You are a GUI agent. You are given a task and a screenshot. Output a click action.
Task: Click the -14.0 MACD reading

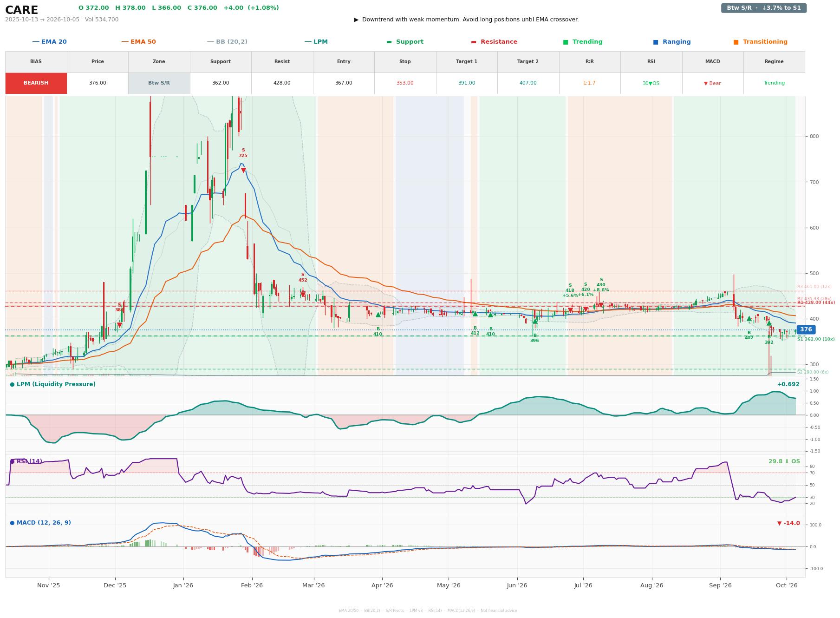coord(788,523)
